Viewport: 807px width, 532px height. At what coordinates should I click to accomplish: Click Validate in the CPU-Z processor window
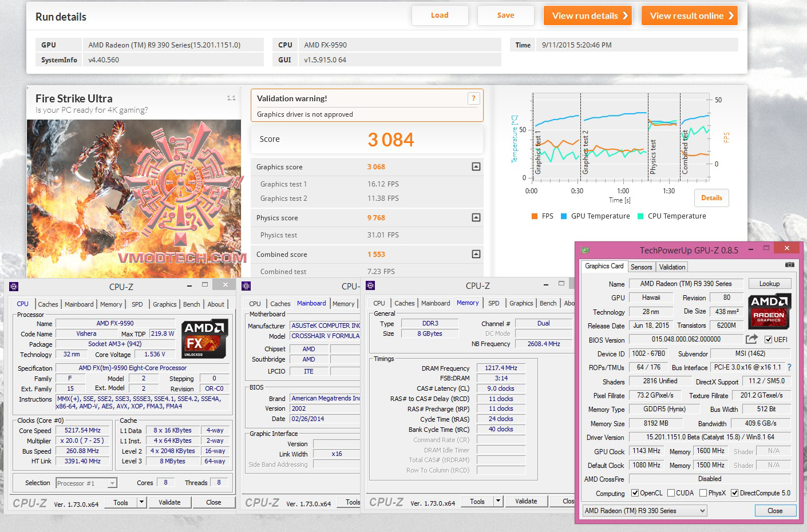tap(169, 502)
